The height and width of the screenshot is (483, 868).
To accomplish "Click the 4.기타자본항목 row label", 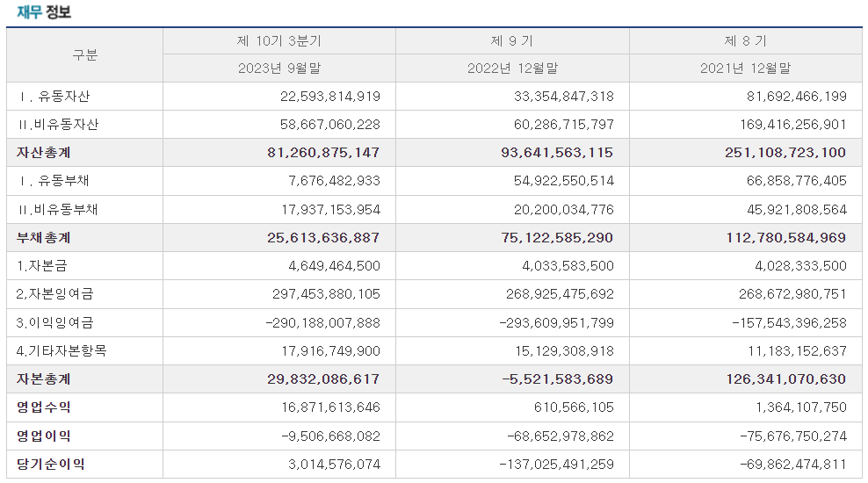I will [x=61, y=350].
